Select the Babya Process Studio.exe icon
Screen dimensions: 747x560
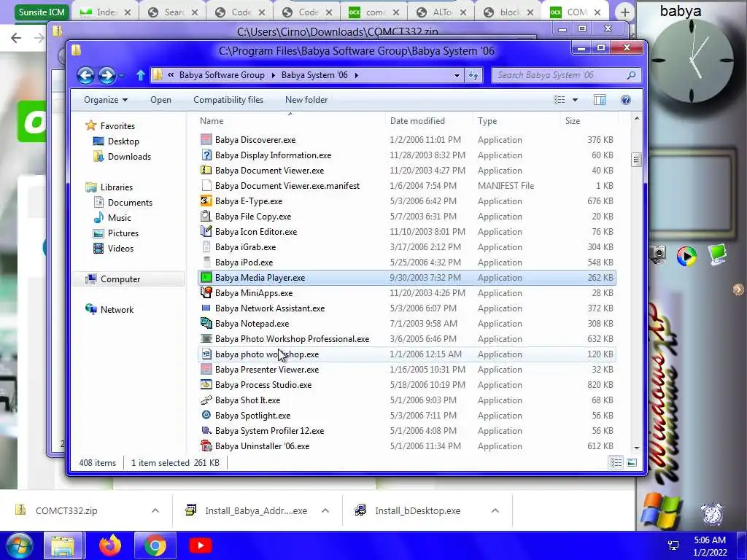click(206, 384)
